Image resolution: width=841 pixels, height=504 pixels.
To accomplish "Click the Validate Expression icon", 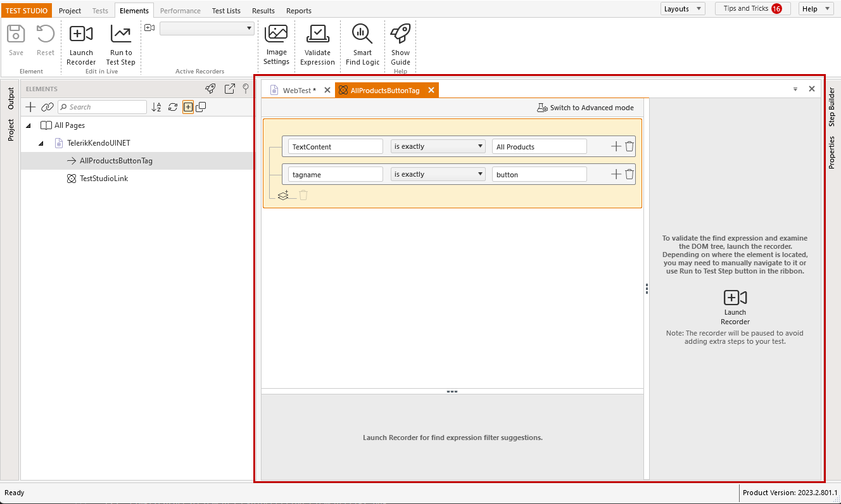I will (x=317, y=34).
